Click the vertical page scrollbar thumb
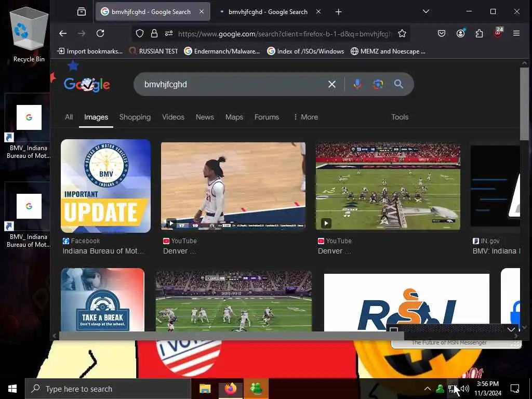This screenshot has width=532, height=399. 524,103
